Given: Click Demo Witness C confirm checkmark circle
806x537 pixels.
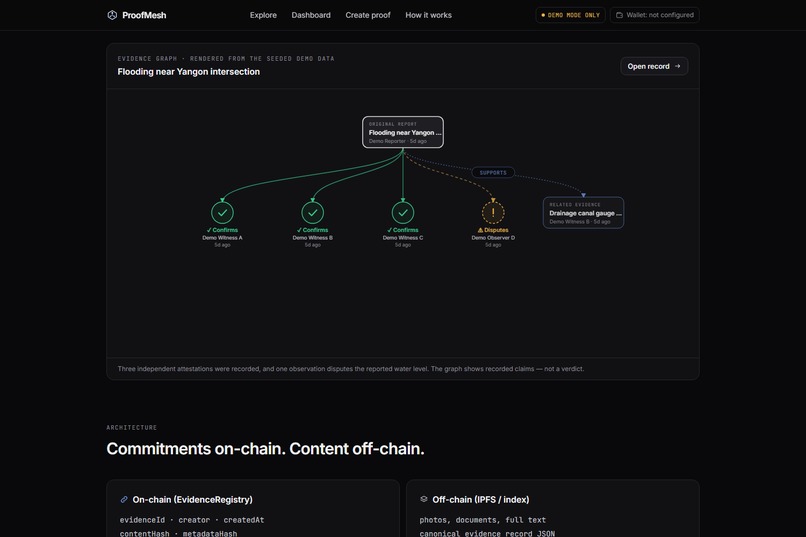Looking at the screenshot, I should [403, 212].
